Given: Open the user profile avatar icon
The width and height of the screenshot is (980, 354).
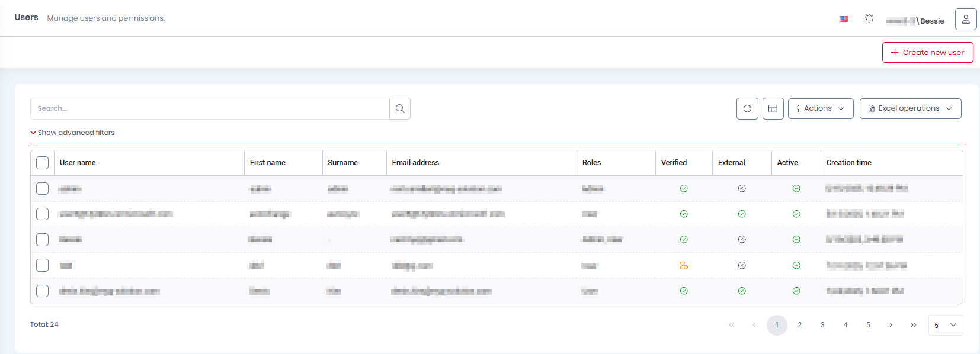Looking at the screenshot, I should 965,20.
